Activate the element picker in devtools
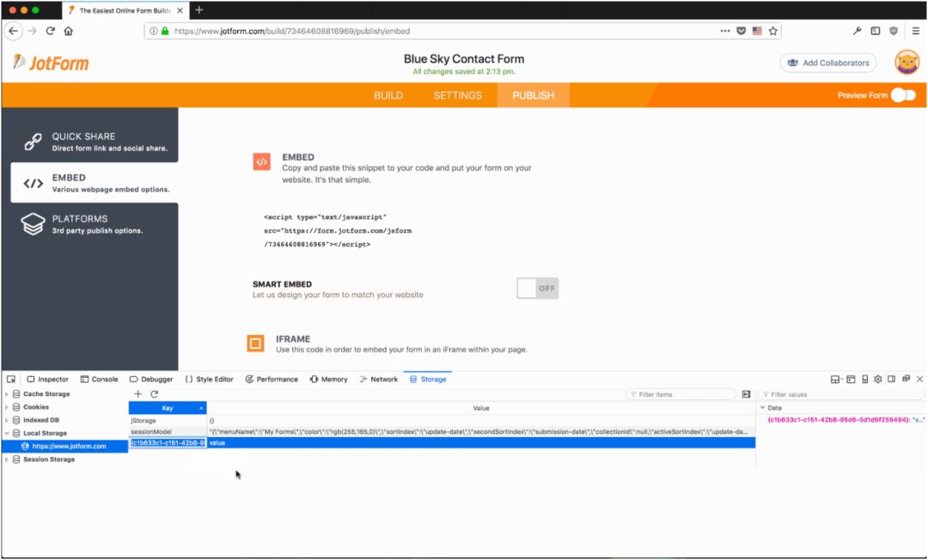The image size is (928, 560). (11, 379)
